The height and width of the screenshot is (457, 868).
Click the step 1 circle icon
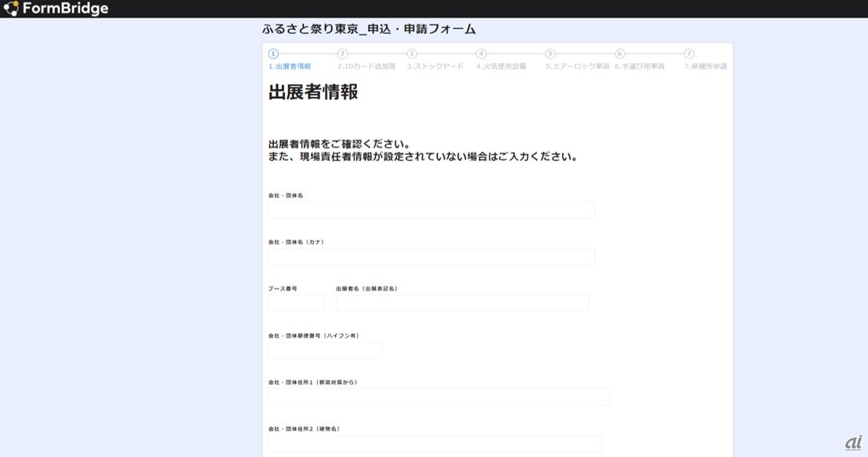pyautogui.click(x=273, y=53)
